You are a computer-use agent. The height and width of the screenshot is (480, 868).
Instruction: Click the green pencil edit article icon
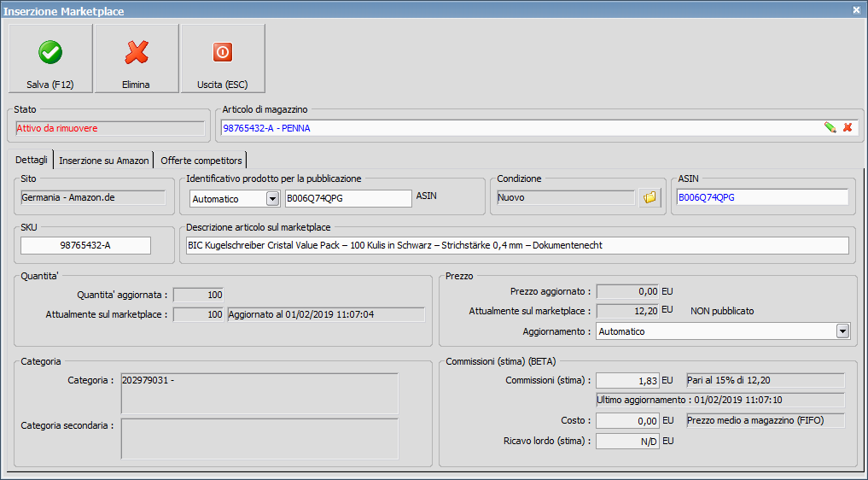click(x=830, y=127)
